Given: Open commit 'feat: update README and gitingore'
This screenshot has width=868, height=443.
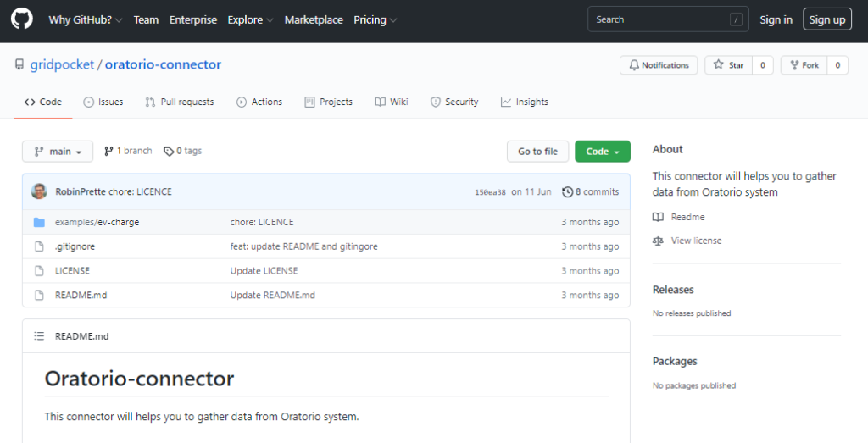Looking at the screenshot, I should coord(304,246).
